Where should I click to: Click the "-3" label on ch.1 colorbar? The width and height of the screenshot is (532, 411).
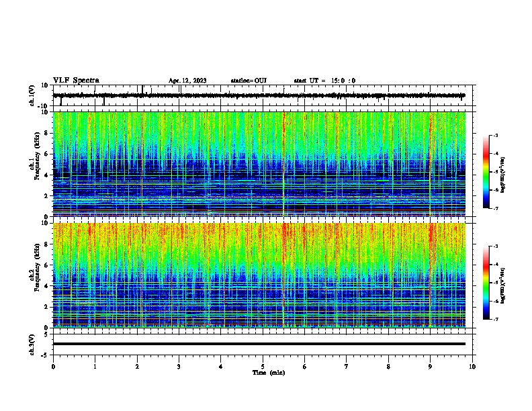click(x=495, y=135)
